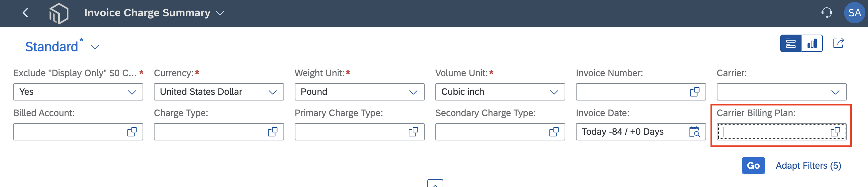
Task: Go back with the left arrow icon
Action: pyautogui.click(x=25, y=13)
